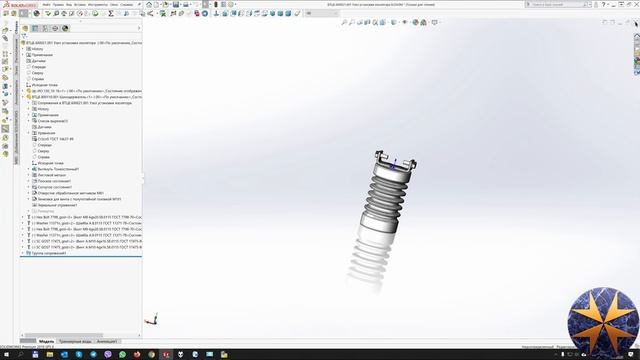Switch to DimXpertManager tab icon

point(55,28)
